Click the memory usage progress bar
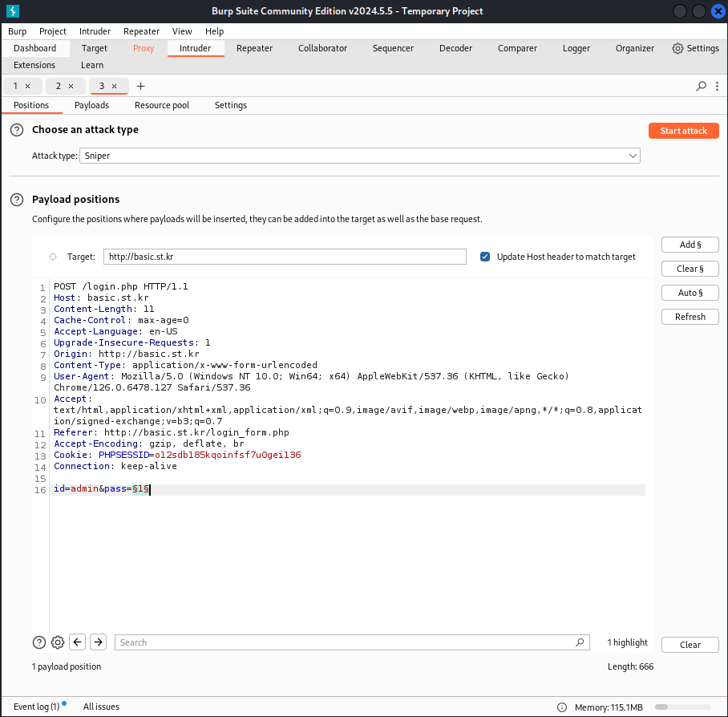The height and width of the screenshot is (717, 728). pyautogui.click(x=682, y=707)
